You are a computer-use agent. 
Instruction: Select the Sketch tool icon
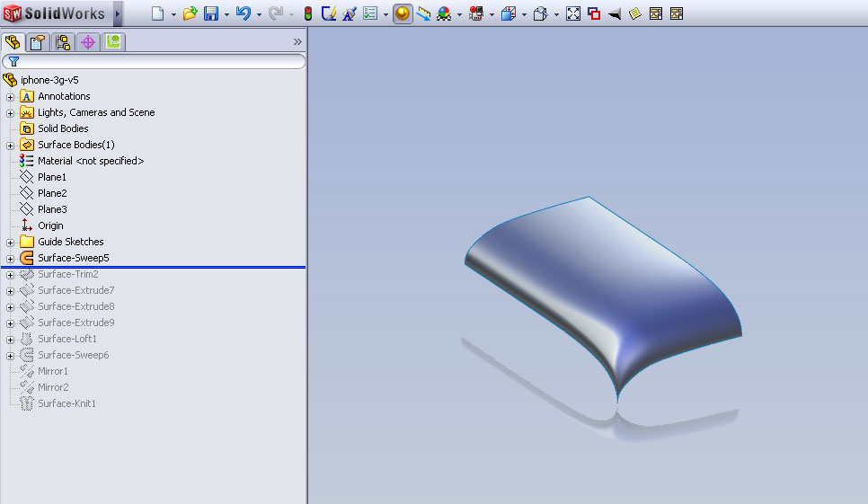click(329, 13)
